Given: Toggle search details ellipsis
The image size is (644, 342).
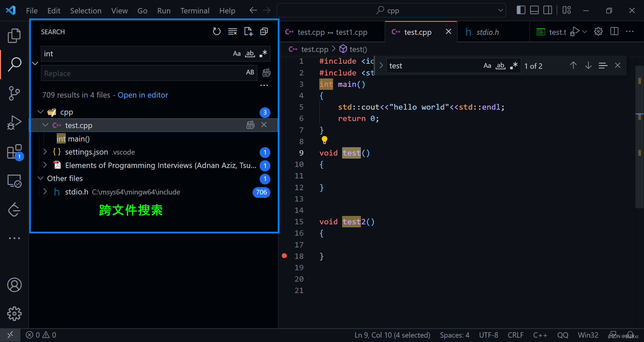Looking at the screenshot, I should [x=264, y=85].
